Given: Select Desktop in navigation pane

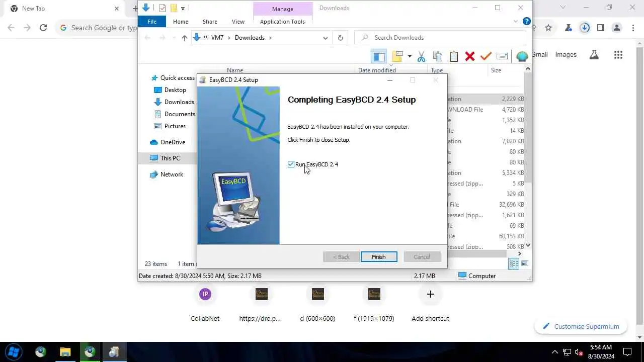Looking at the screenshot, I should tap(175, 90).
